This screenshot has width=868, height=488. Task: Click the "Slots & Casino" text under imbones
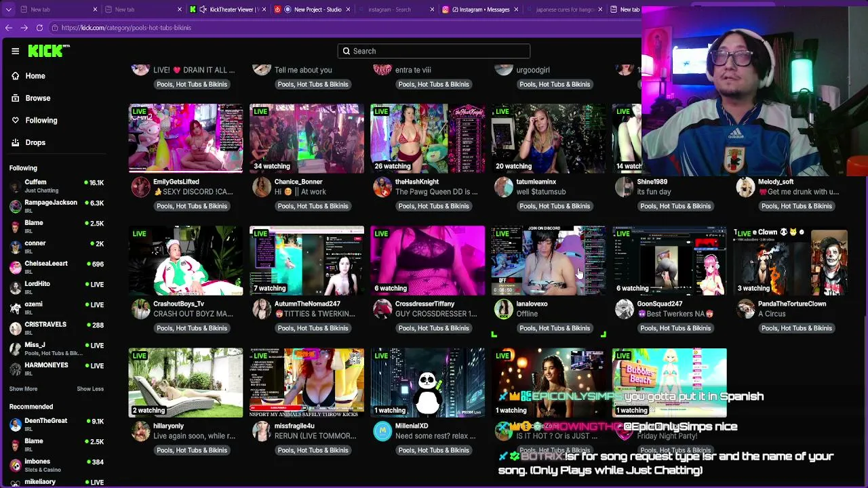point(43,470)
